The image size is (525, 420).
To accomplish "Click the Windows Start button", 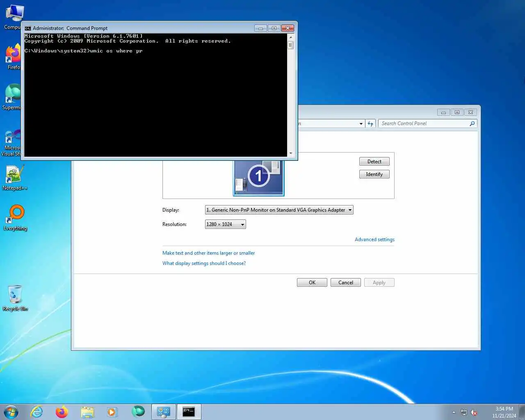I will click(11, 412).
